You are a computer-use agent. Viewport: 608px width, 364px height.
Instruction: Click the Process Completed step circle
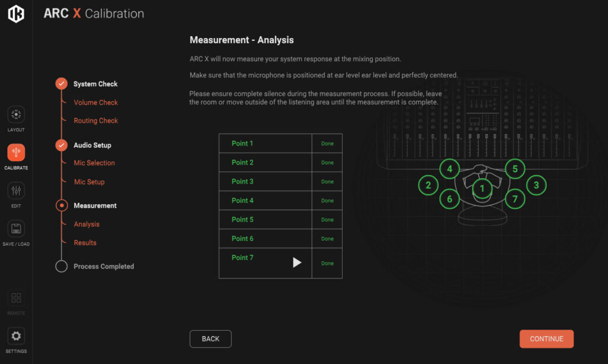61,267
